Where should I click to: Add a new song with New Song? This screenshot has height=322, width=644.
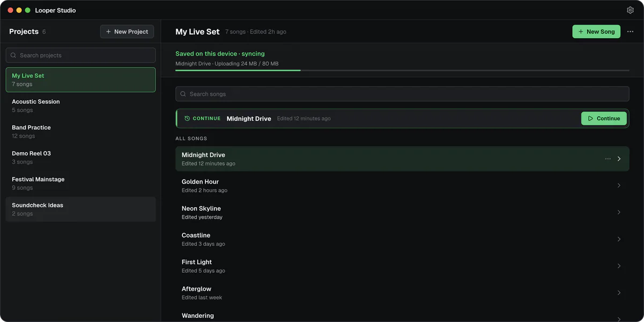point(596,32)
